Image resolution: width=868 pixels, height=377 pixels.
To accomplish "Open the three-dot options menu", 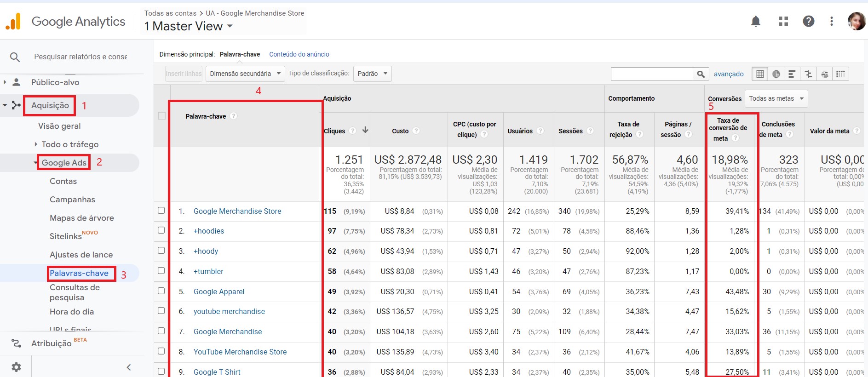I will pyautogui.click(x=831, y=21).
